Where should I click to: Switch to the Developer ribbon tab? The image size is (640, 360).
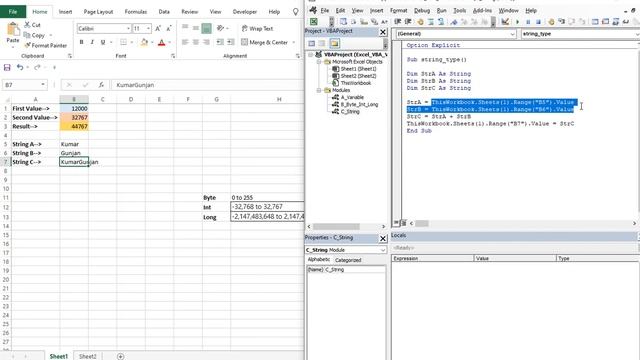click(x=245, y=12)
